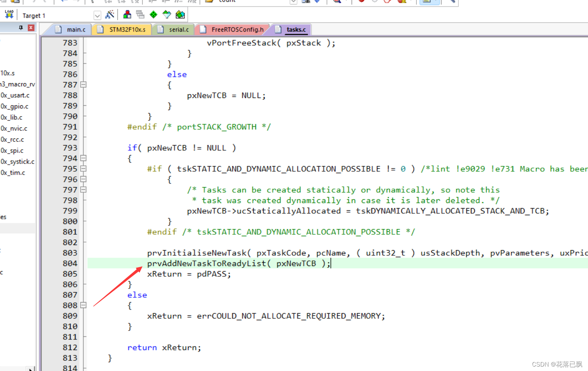Click the 'else' keyword on line 786
Image resolution: width=588 pixels, height=371 pixels.
pos(177,75)
